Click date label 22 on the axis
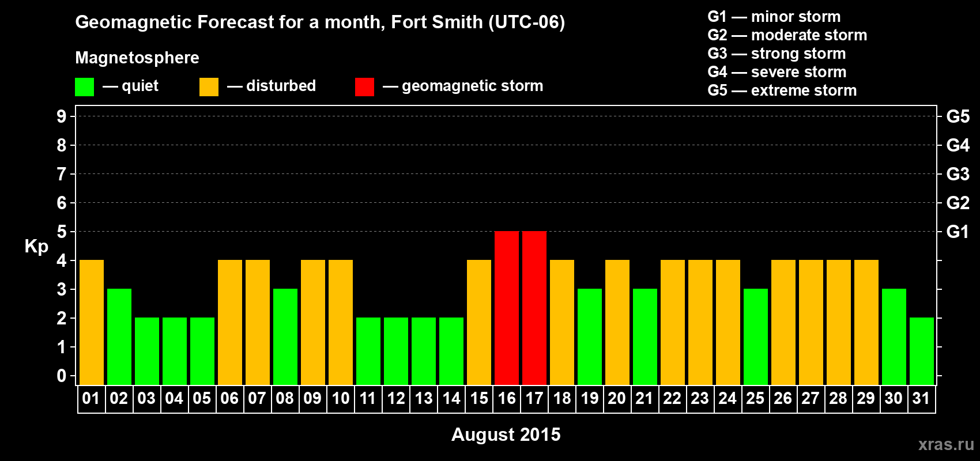This screenshot has width=980, height=461. tap(672, 398)
